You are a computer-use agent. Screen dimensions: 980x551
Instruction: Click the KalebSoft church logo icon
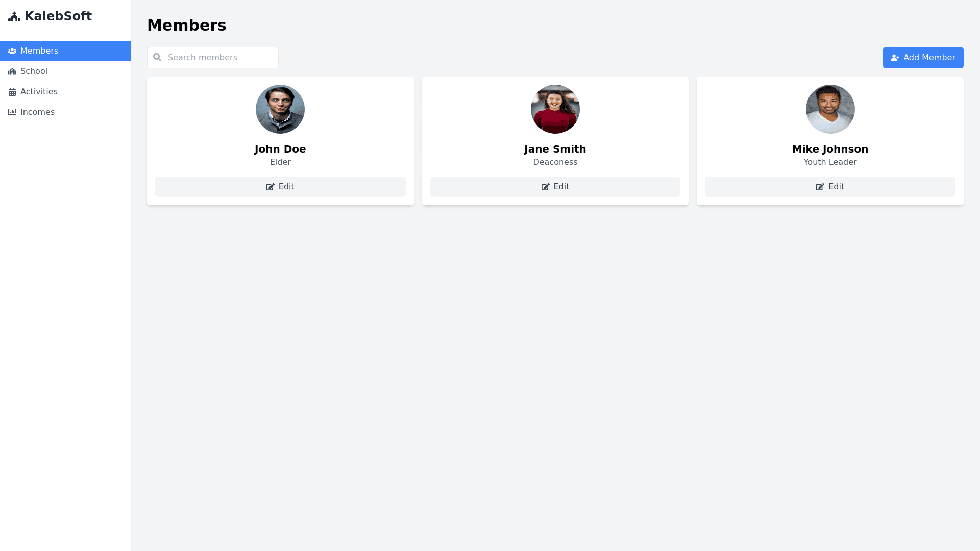pyautogui.click(x=14, y=17)
